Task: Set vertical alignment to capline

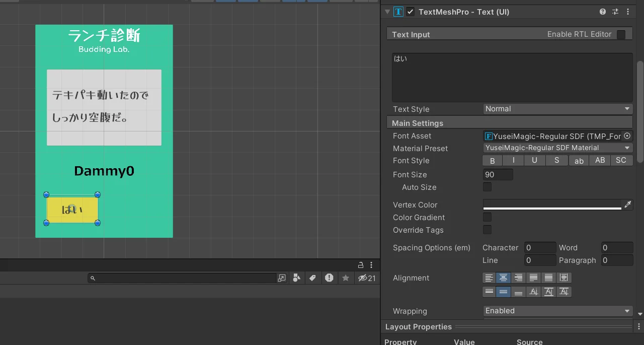Action: click(x=564, y=292)
